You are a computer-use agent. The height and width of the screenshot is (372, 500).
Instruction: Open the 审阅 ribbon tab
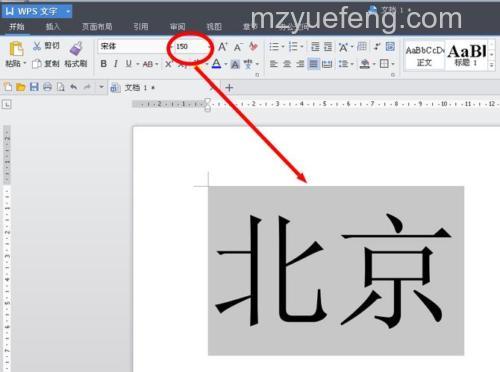(177, 27)
